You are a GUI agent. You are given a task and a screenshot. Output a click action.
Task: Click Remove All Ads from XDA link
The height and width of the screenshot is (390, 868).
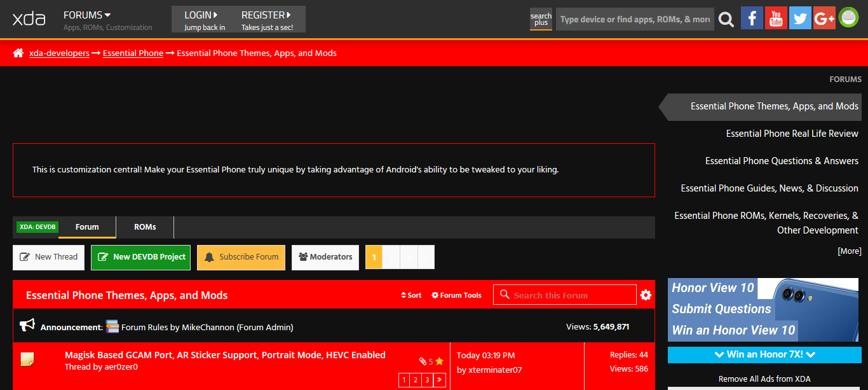click(x=764, y=379)
